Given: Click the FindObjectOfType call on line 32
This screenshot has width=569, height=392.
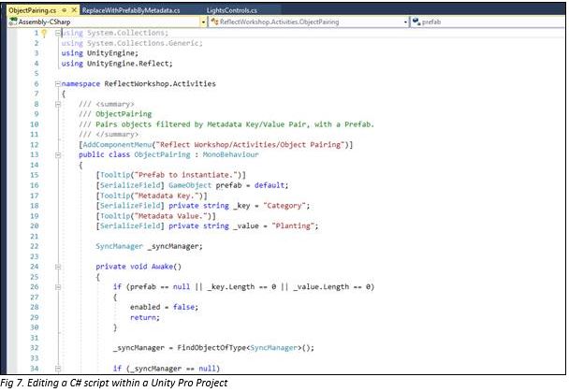Looking at the screenshot, I should (x=212, y=348).
